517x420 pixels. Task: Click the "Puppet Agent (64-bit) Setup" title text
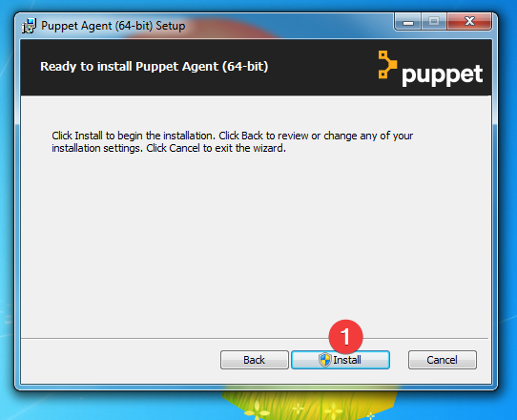click(114, 26)
